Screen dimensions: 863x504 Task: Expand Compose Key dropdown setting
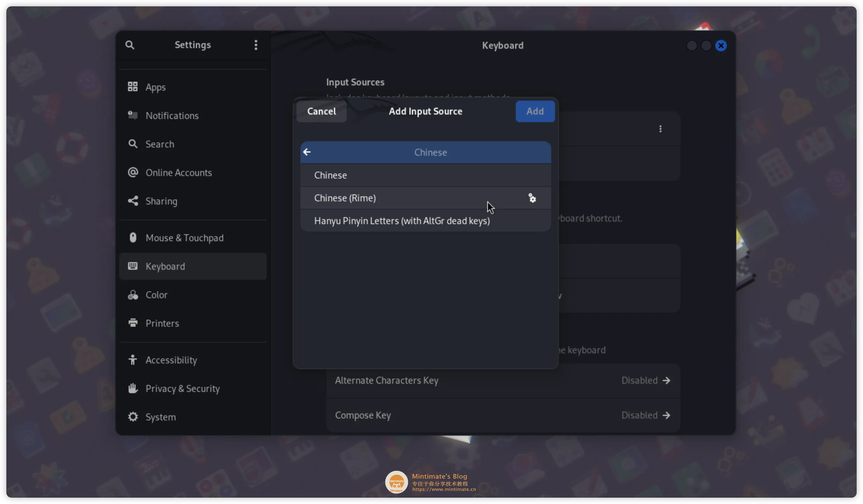[666, 415]
